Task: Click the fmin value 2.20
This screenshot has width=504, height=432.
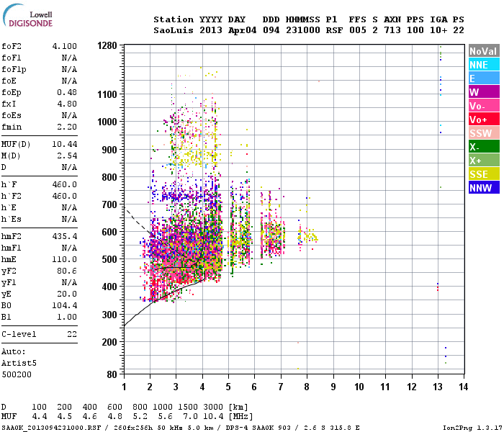Action: coord(67,127)
